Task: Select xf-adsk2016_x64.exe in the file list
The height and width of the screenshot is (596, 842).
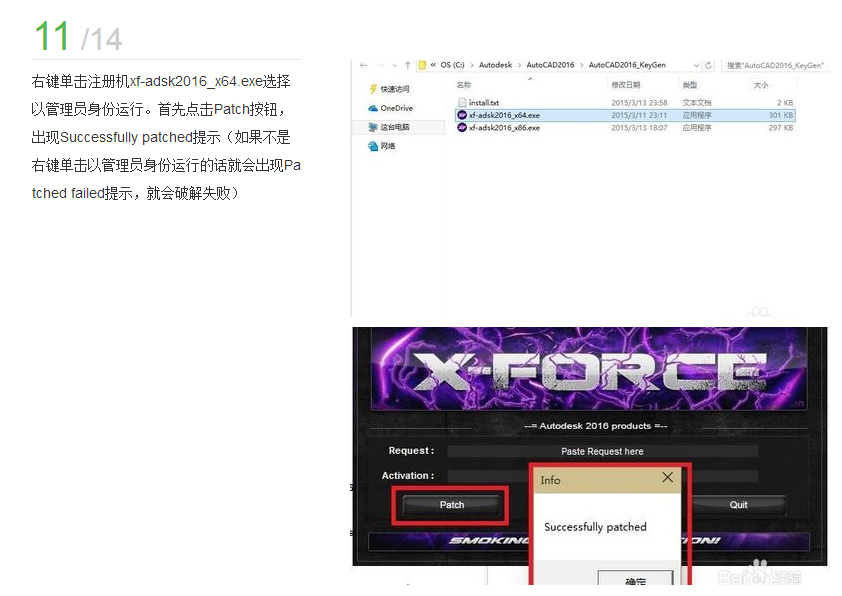Action: coord(625,115)
